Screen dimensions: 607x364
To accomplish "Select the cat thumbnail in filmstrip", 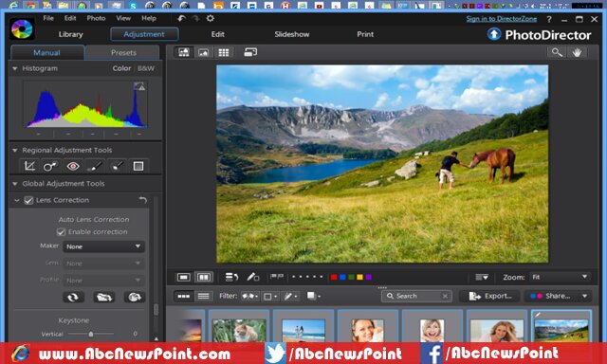I will click(239, 330).
